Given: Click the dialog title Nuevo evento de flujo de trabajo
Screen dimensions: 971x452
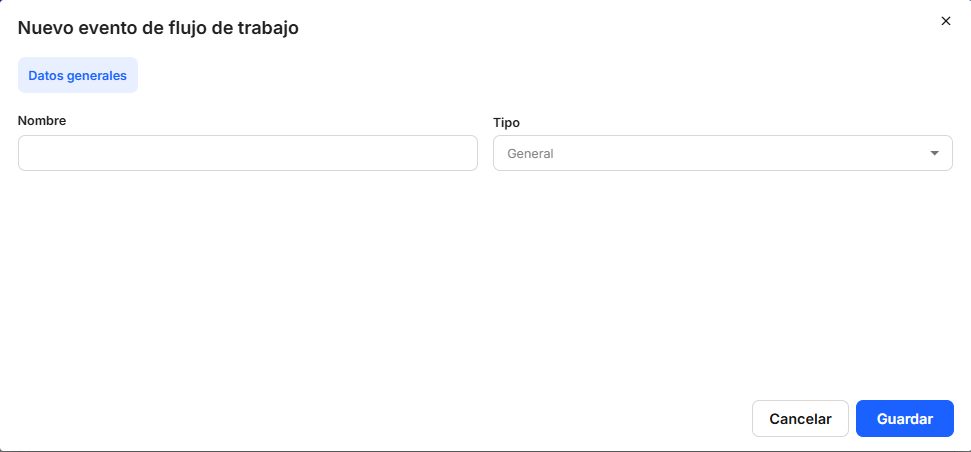Looking at the screenshot, I should pyautogui.click(x=158, y=28).
